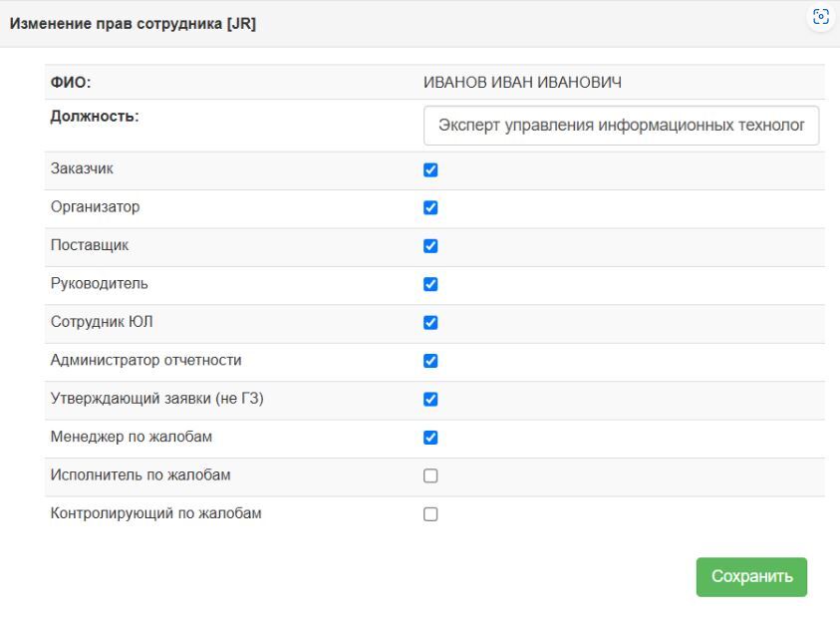
Task: Uncheck the Заказчик checkbox
Action: [x=430, y=169]
